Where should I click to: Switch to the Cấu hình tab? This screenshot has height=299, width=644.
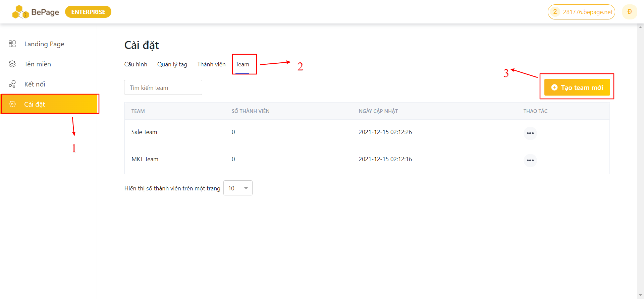(136, 64)
